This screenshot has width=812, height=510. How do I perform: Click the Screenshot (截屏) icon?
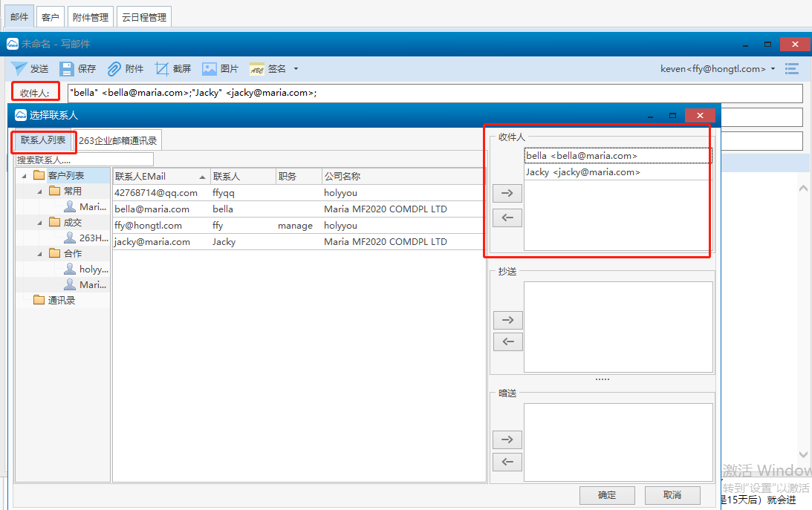click(162, 69)
